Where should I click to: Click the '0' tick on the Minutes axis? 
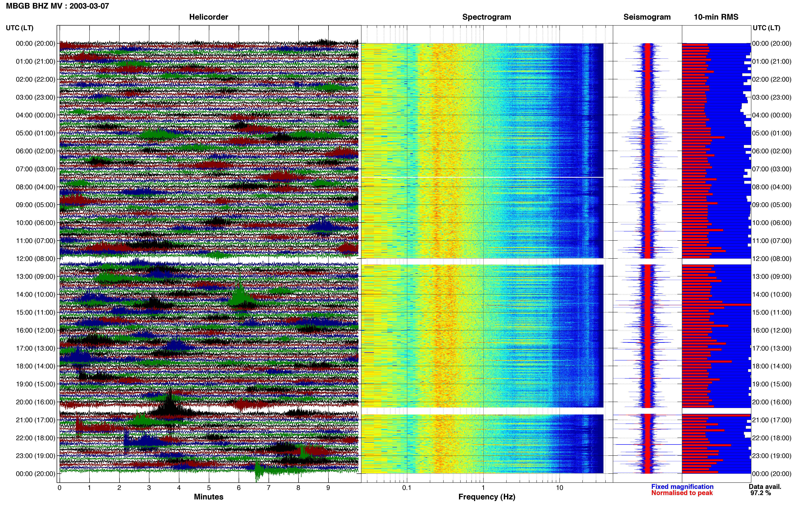(x=59, y=488)
